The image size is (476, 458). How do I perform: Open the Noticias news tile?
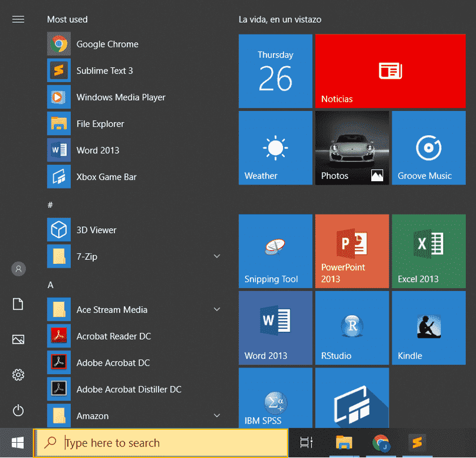[391, 71]
